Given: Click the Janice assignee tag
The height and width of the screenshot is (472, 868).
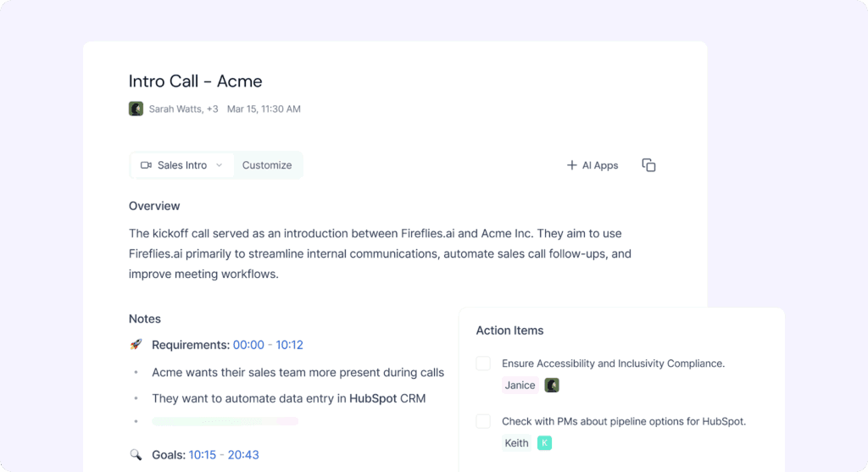Looking at the screenshot, I should pyautogui.click(x=520, y=385).
